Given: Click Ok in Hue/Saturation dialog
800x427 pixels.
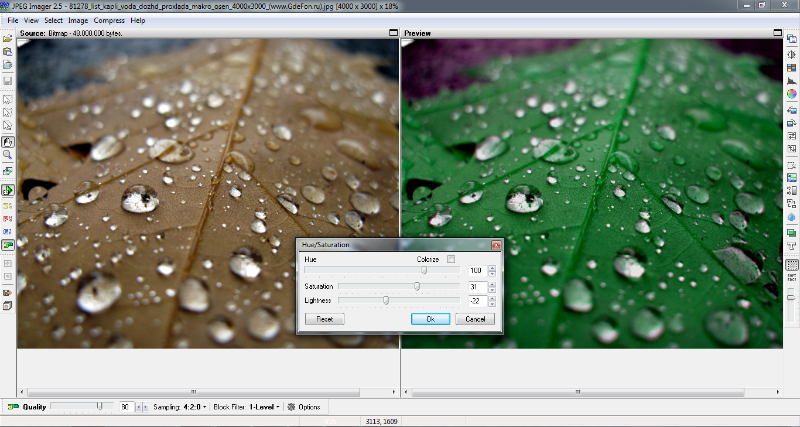Looking at the screenshot, I should point(430,319).
